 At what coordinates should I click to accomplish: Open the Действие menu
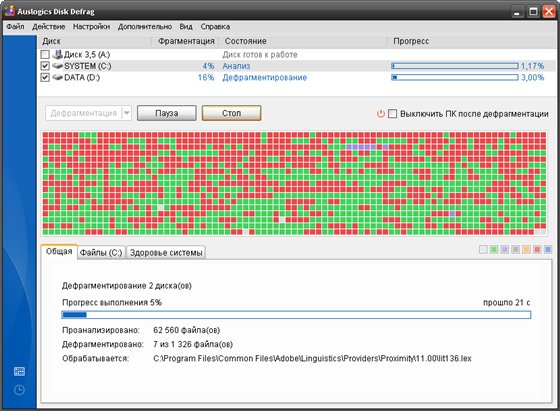(49, 26)
